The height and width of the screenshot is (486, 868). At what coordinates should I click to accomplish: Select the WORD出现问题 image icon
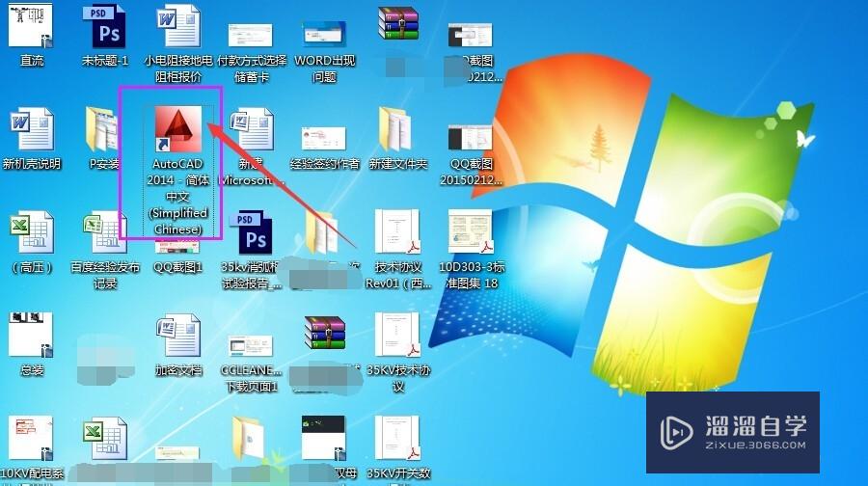(324, 33)
